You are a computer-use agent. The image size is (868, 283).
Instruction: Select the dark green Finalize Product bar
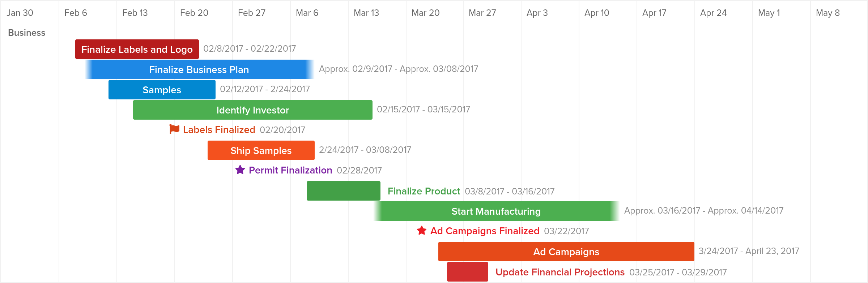pos(344,191)
